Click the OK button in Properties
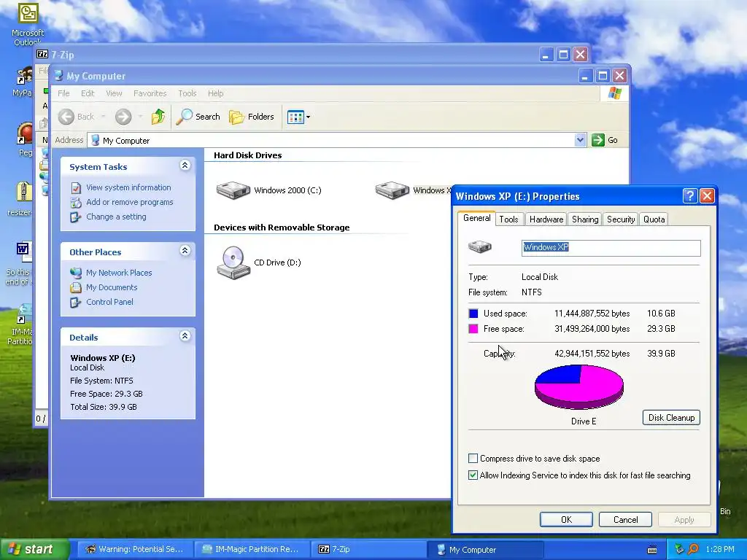Viewport: 747px width, 560px height. [x=566, y=519]
